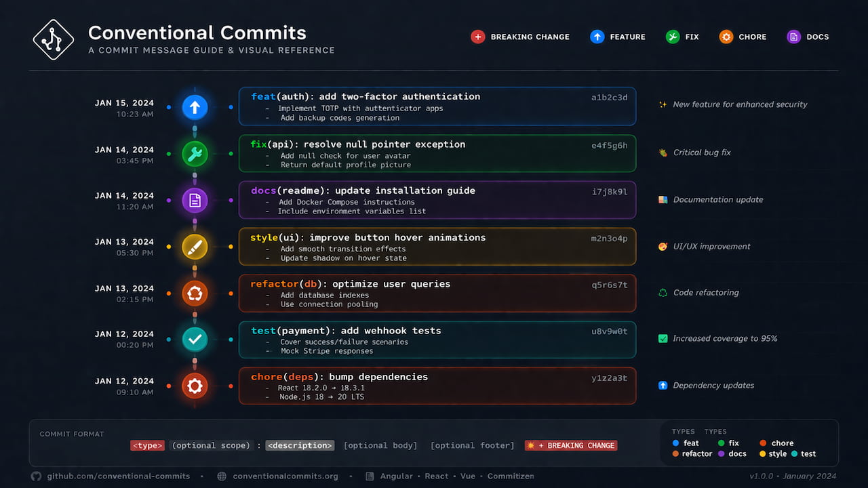868x488 pixels.
Task: Click the FIX wrench badge in the header
Action: [x=672, y=37]
